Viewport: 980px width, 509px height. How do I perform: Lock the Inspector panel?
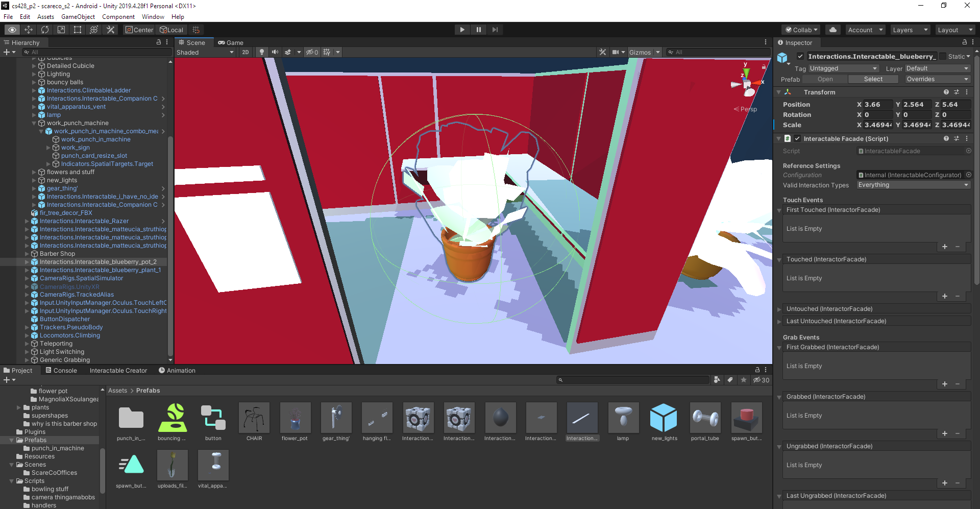[x=964, y=42]
